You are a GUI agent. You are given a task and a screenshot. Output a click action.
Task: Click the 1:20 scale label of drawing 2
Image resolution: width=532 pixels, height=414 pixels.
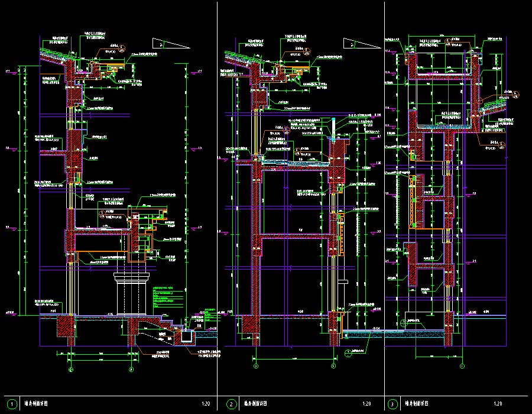[366, 404]
